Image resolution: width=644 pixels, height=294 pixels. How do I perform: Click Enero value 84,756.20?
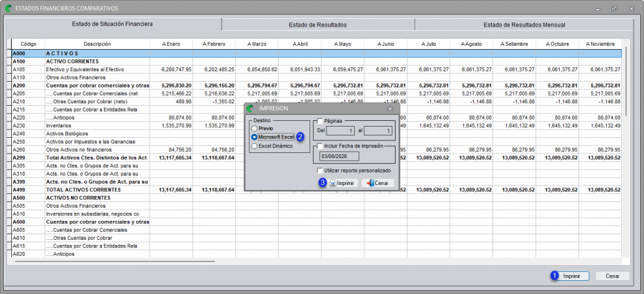click(x=180, y=150)
